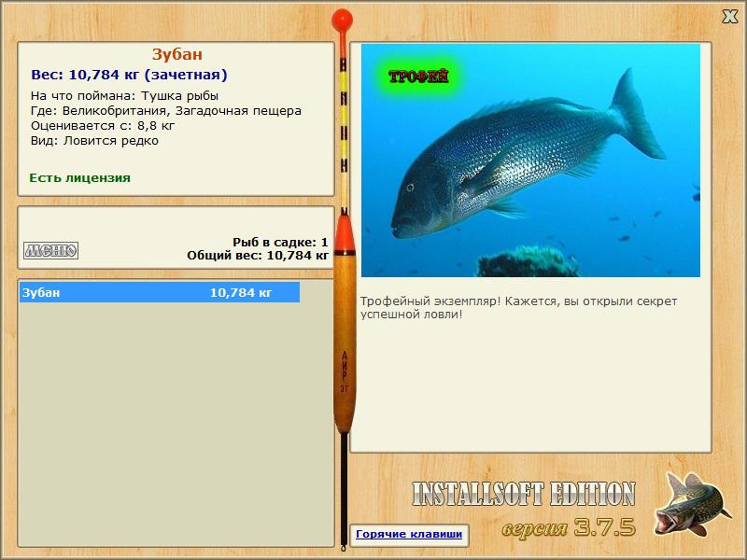Close the window with the X button

pyautogui.click(x=729, y=17)
